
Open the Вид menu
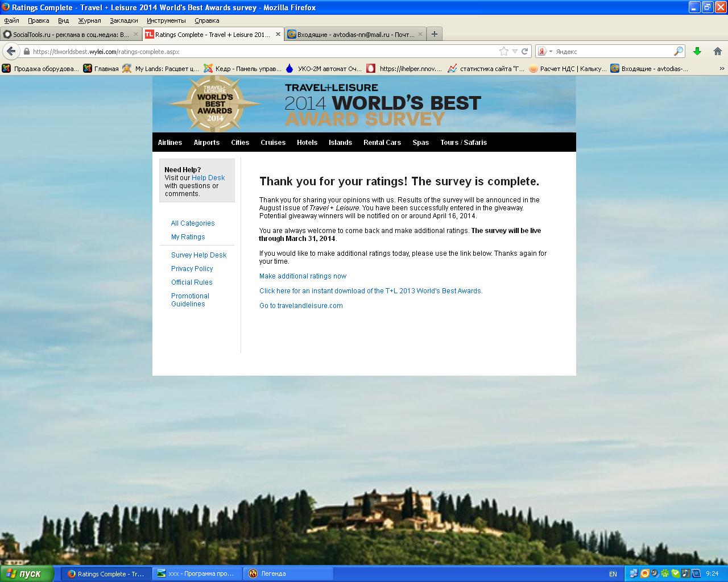pyautogui.click(x=64, y=20)
